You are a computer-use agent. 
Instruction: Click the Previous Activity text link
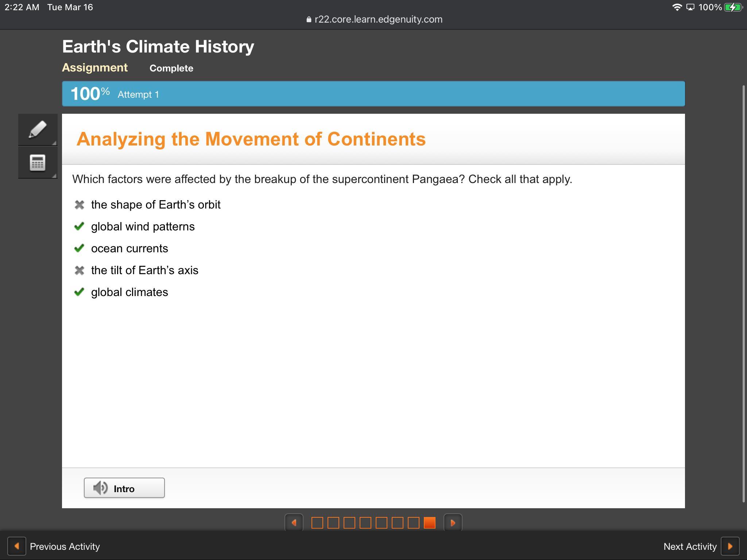[x=65, y=546]
